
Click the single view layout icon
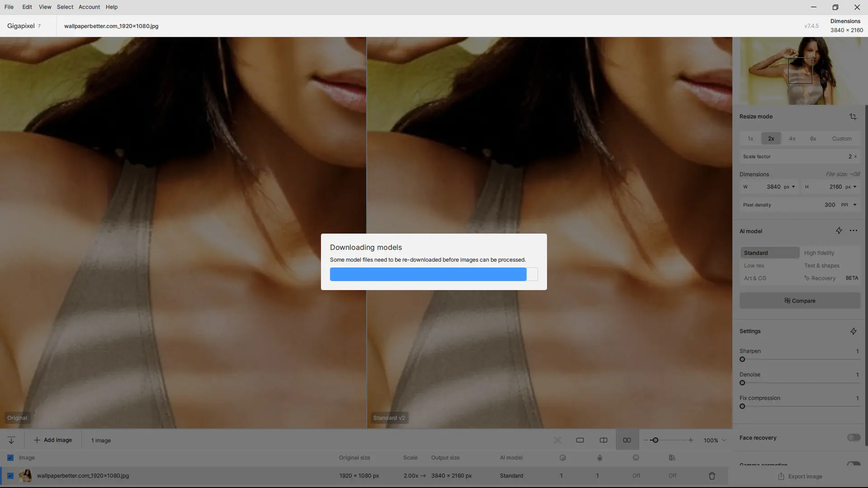tap(580, 440)
